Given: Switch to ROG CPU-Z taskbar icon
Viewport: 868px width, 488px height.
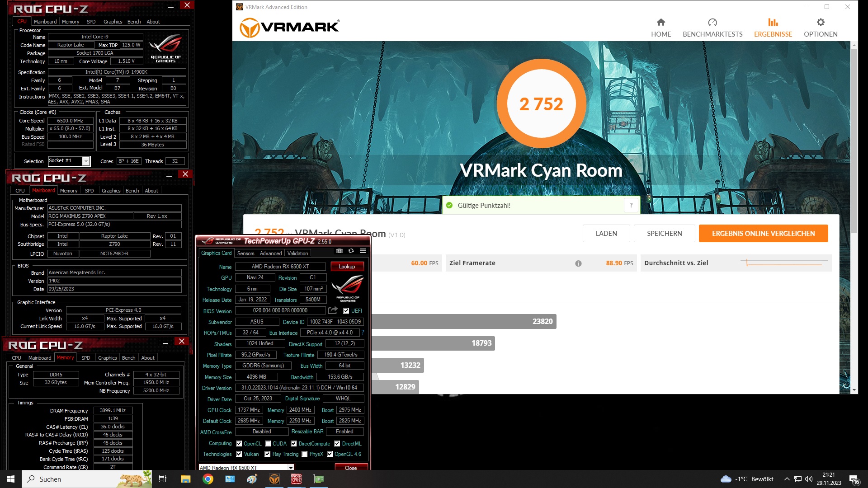Looking at the screenshot, I should (x=296, y=479).
